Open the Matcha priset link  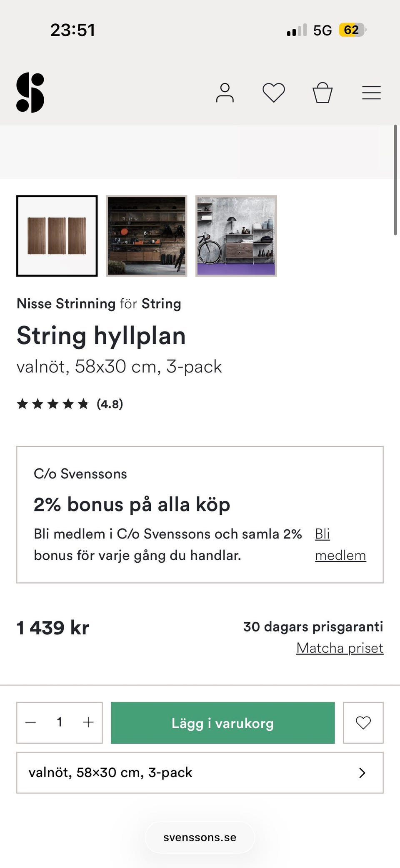pyautogui.click(x=340, y=648)
